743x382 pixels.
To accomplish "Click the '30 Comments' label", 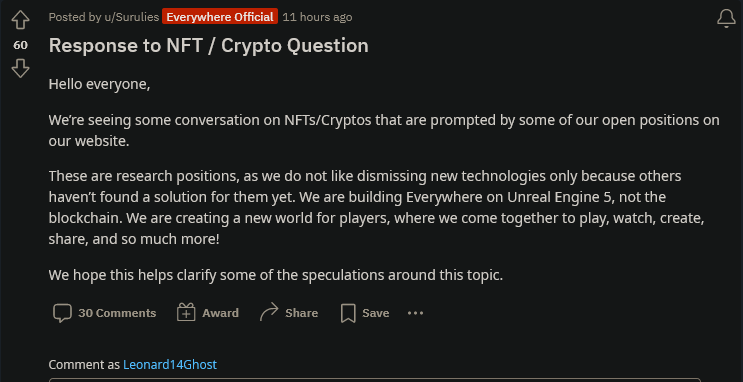I will pos(117,313).
